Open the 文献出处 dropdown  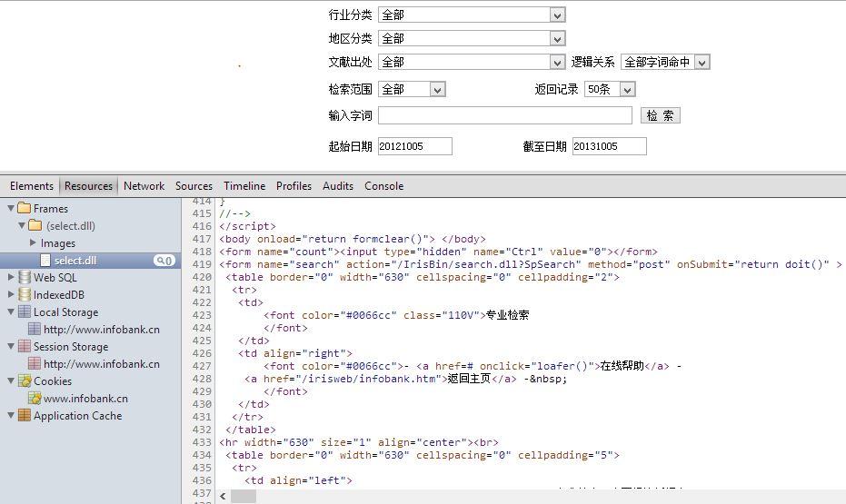pos(473,63)
